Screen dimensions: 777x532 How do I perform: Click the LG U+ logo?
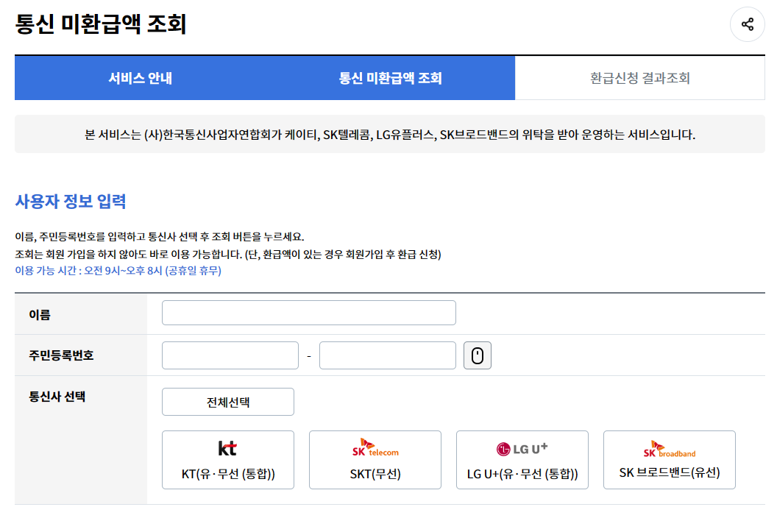point(522,448)
